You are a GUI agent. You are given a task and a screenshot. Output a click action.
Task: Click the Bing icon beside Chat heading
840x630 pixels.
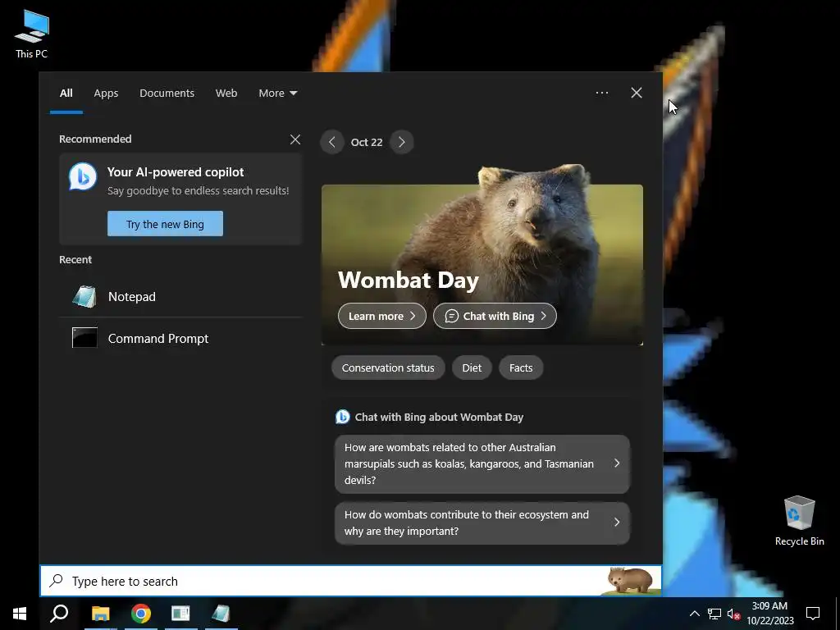point(342,417)
